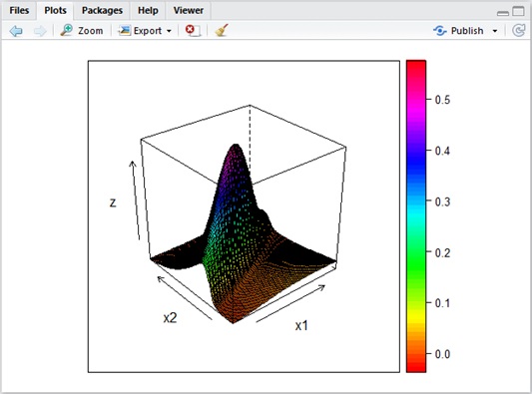
Task: Click the Publish button label
Action: tap(467, 31)
